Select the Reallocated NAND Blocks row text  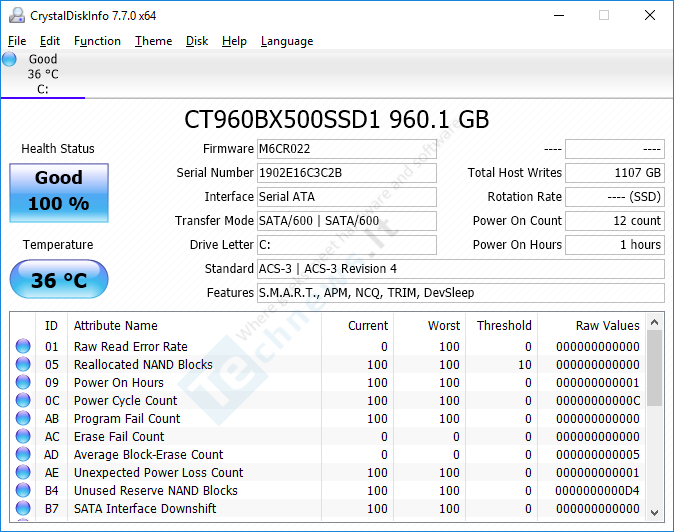click(143, 364)
